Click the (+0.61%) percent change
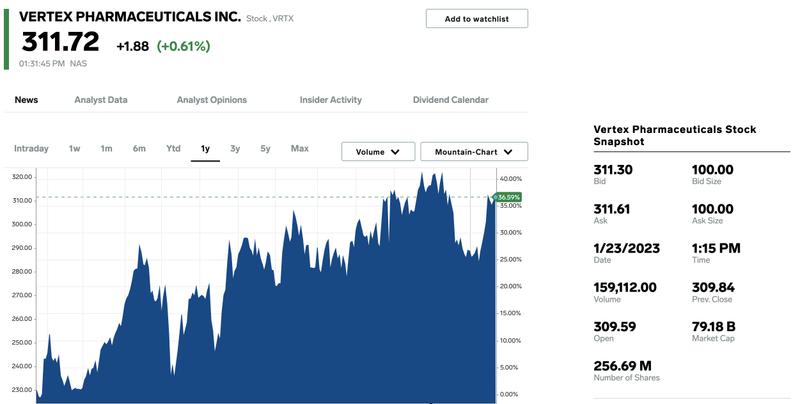 183,46
